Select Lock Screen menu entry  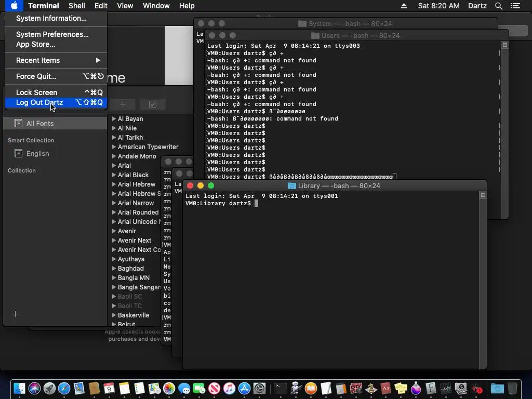coord(56,92)
